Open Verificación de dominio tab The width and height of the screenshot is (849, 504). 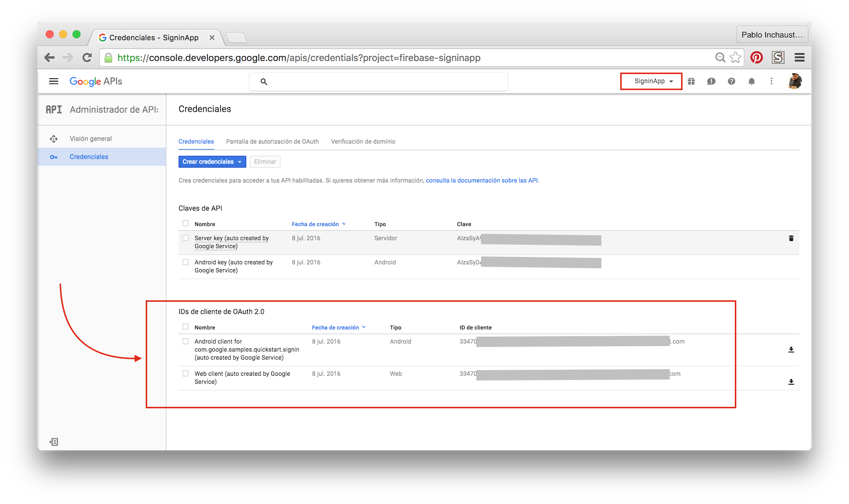[x=363, y=141]
